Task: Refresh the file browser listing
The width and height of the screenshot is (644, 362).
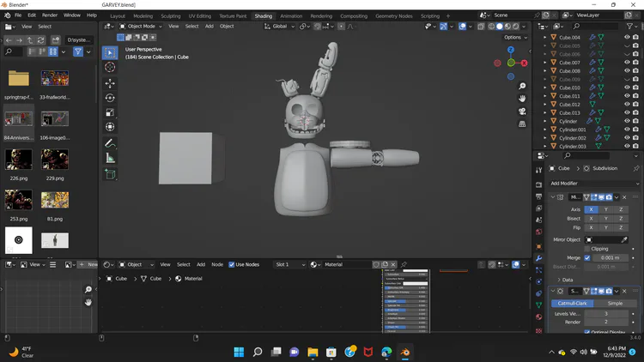Action: [x=40, y=40]
